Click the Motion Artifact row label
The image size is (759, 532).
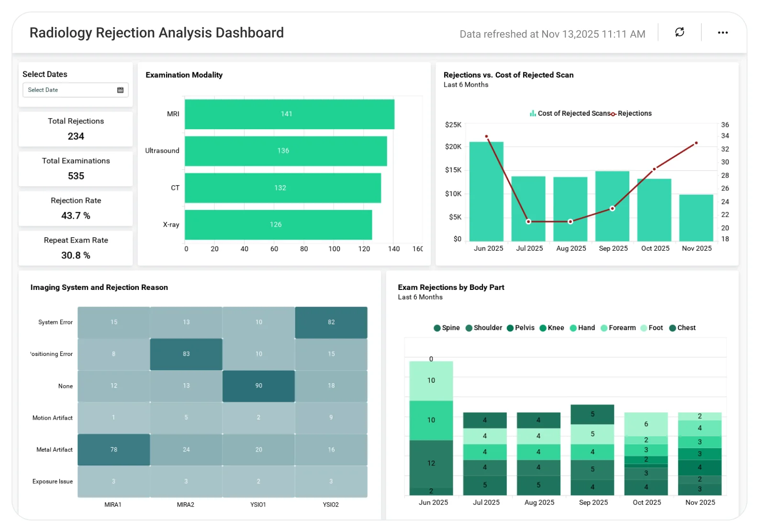(53, 418)
